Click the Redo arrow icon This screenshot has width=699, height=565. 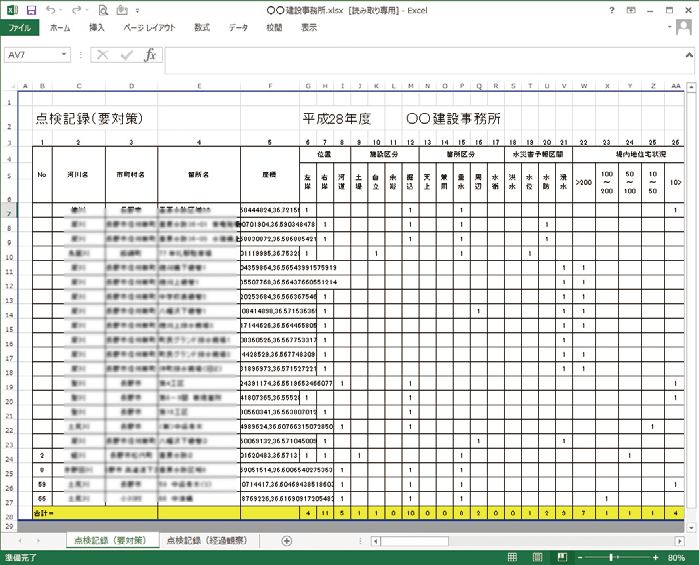(x=77, y=10)
